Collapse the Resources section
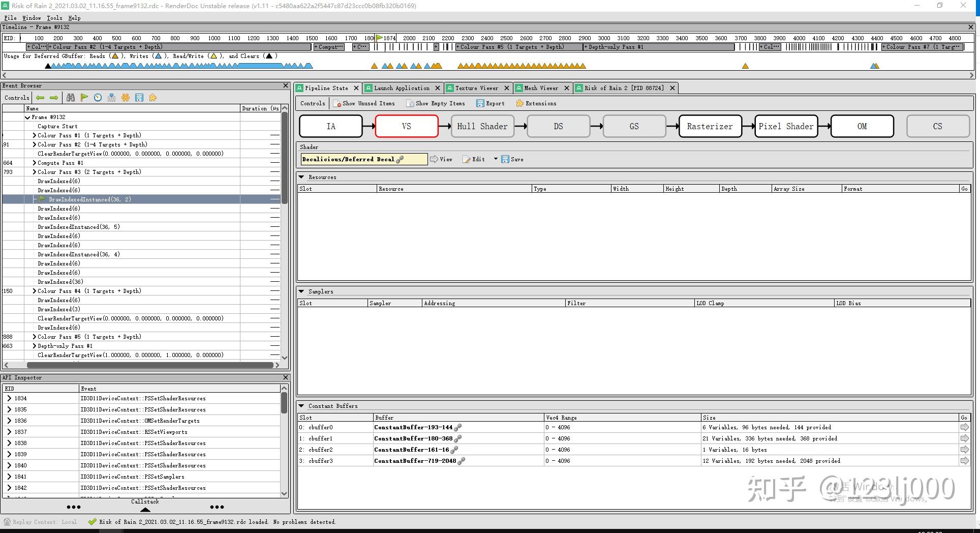This screenshot has height=533, width=980. (x=301, y=177)
